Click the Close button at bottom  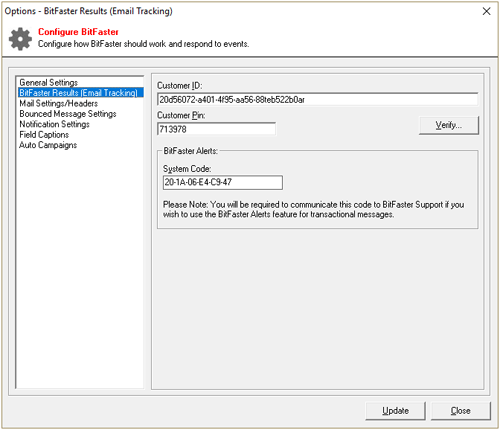(x=461, y=411)
